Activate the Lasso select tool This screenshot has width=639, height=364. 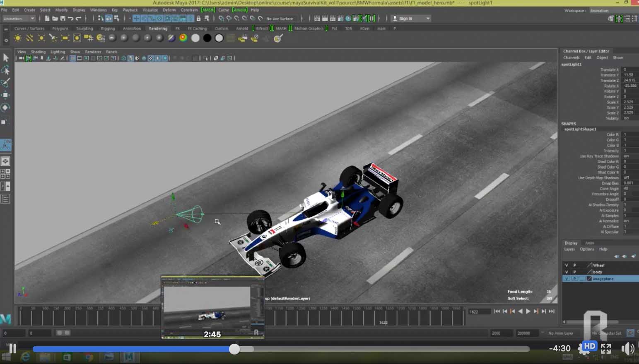5,70
